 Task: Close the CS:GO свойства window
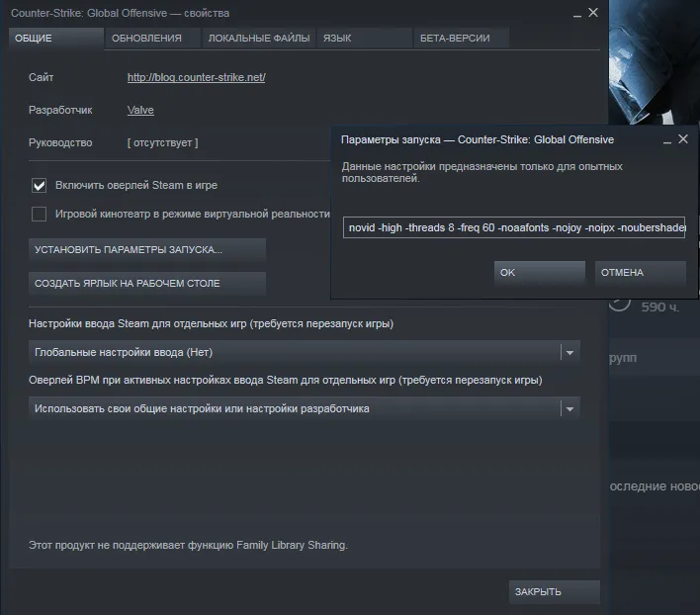click(x=593, y=13)
